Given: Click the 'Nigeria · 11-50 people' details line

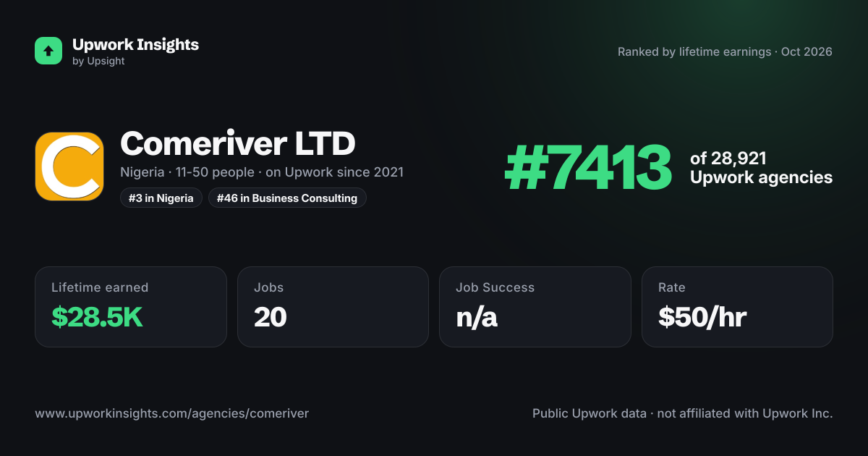Looking at the screenshot, I should (x=262, y=172).
